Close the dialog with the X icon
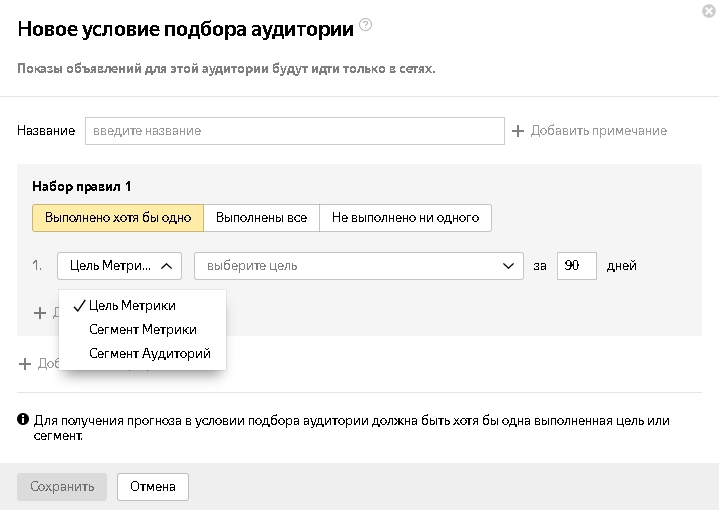 [709, 11]
